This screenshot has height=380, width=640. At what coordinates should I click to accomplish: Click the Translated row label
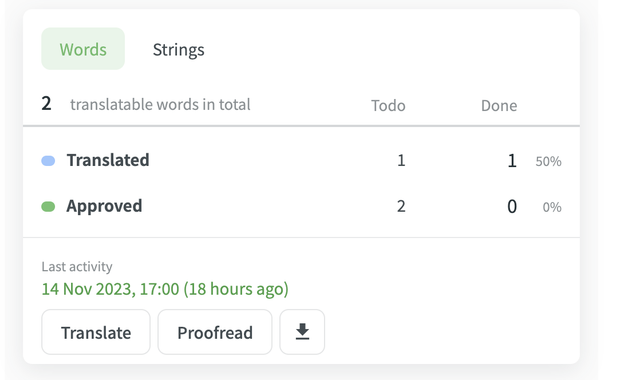point(108,160)
